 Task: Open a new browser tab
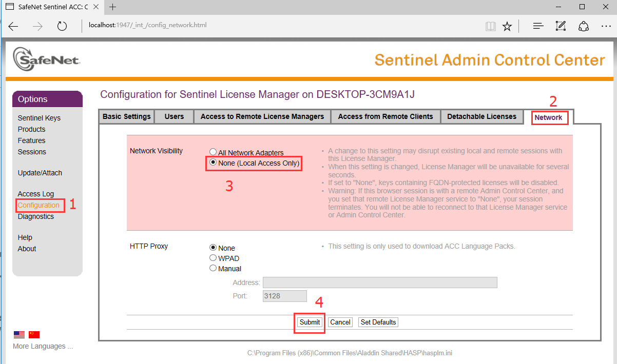coord(113,7)
